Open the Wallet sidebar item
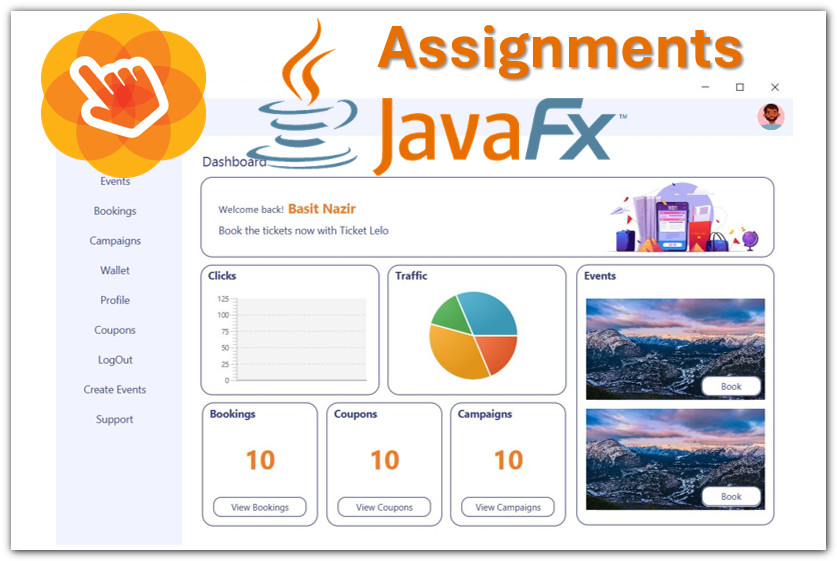The width and height of the screenshot is (837, 561). point(115,271)
